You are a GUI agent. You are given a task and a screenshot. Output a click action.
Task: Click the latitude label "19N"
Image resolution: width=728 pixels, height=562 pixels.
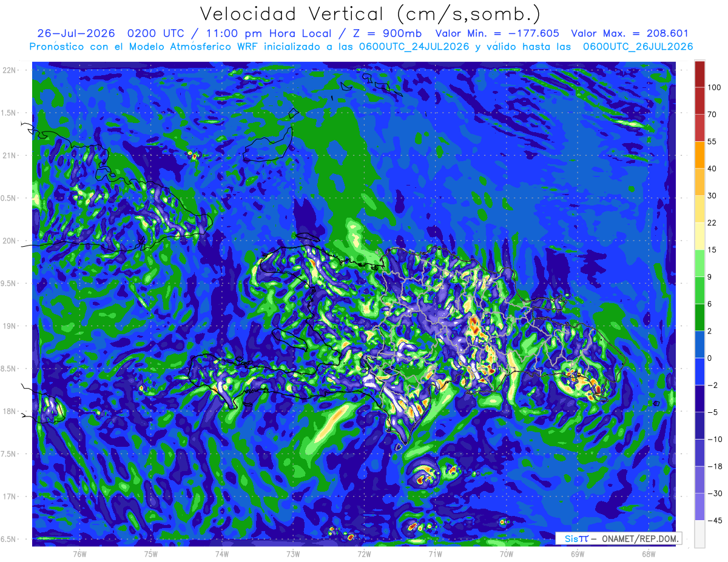[x=10, y=326]
